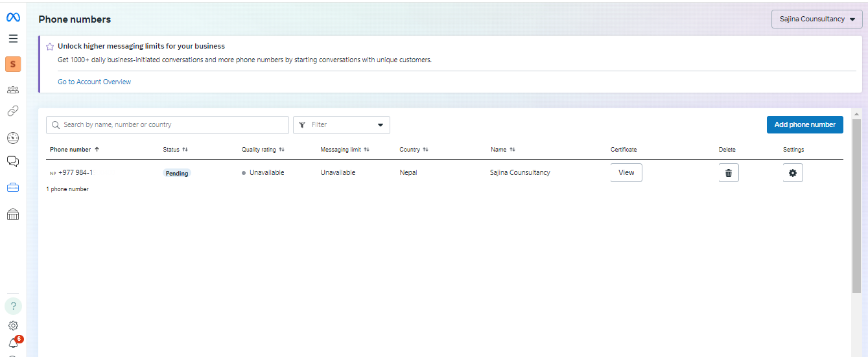868x357 pixels.
Task: Select the orange S business account icon
Action: [13, 64]
